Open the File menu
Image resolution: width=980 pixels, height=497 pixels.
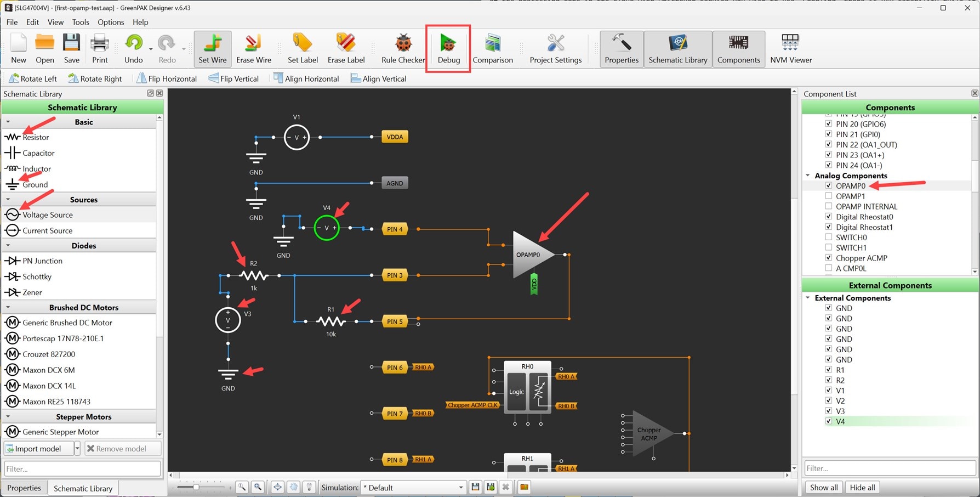[12, 22]
